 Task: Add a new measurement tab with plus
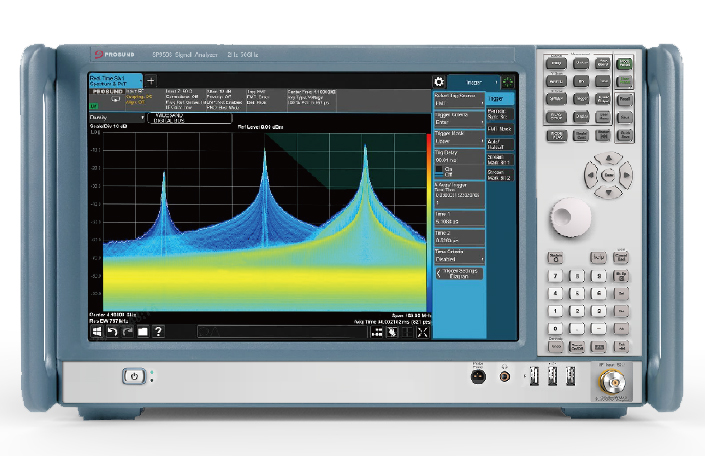click(x=151, y=79)
